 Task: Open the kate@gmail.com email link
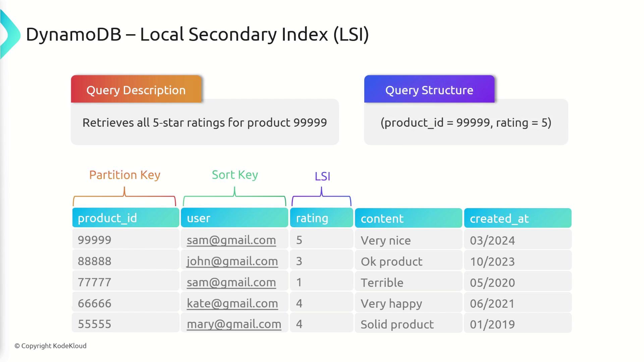click(x=232, y=303)
